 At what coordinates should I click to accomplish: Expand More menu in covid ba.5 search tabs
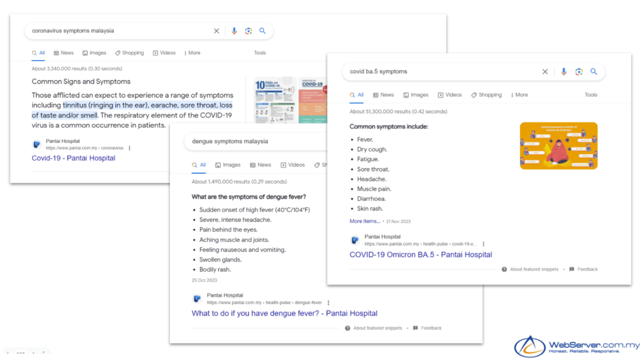pos(519,95)
